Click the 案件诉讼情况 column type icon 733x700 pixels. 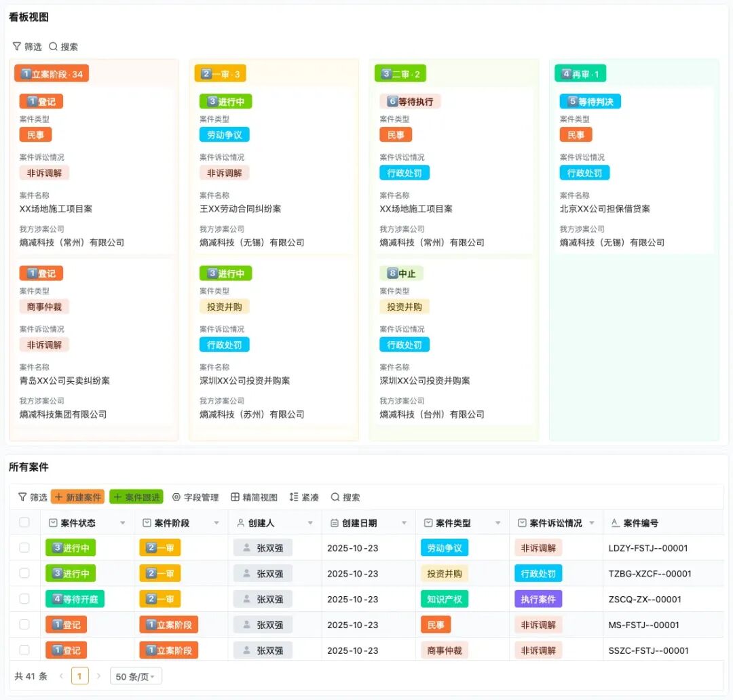(x=522, y=523)
